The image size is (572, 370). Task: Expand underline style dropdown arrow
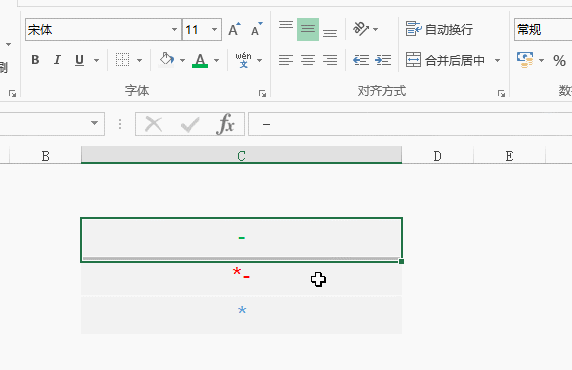tap(96, 60)
